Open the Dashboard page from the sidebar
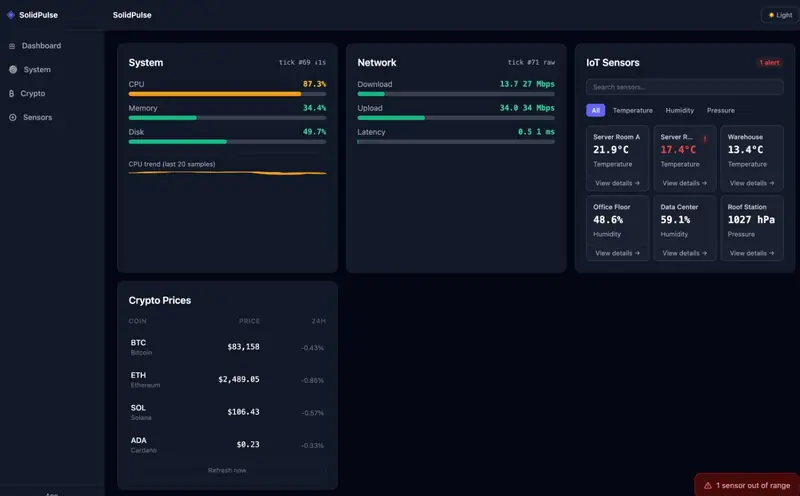The height and width of the screenshot is (496, 800). tap(52, 46)
